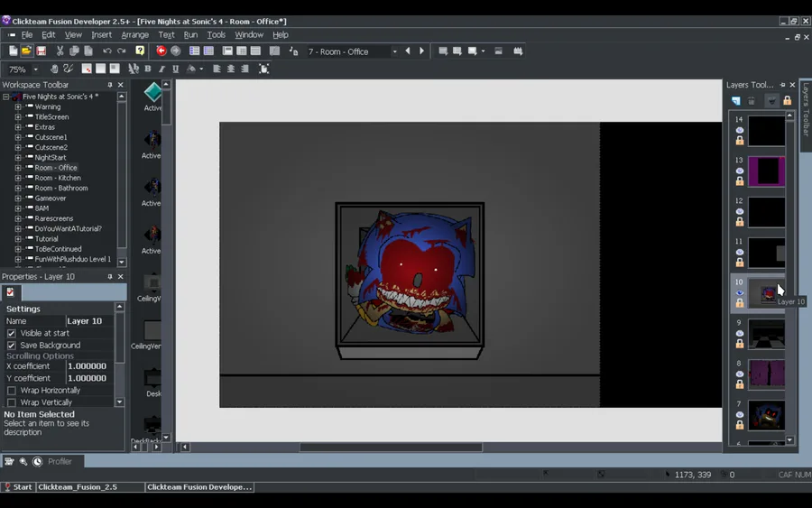Select Cutscene1 frame in workspace tree
Image resolution: width=812 pixels, height=508 pixels.
click(51, 137)
